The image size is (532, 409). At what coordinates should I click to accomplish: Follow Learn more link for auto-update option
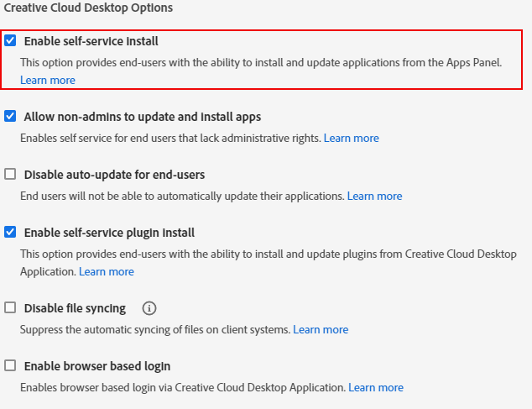coord(374,197)
